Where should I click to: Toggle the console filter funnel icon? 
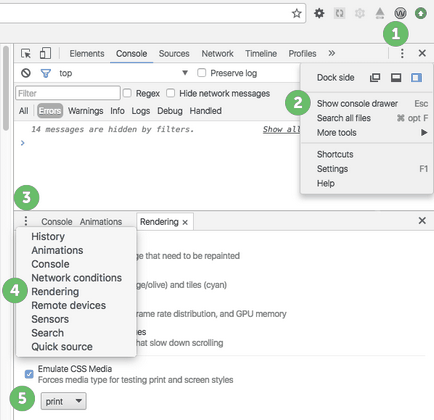[46, 73]
